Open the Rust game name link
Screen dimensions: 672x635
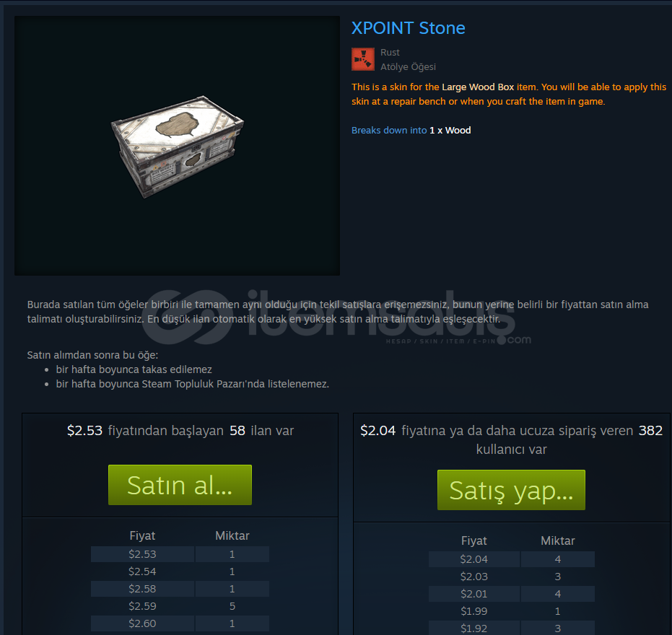click(390, 52)
